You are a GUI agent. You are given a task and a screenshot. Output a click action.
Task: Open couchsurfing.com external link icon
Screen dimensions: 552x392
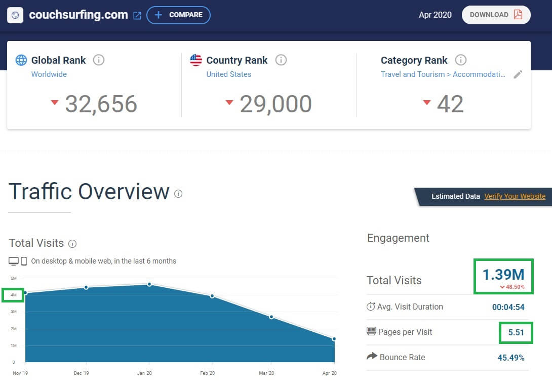click(137, 16)
